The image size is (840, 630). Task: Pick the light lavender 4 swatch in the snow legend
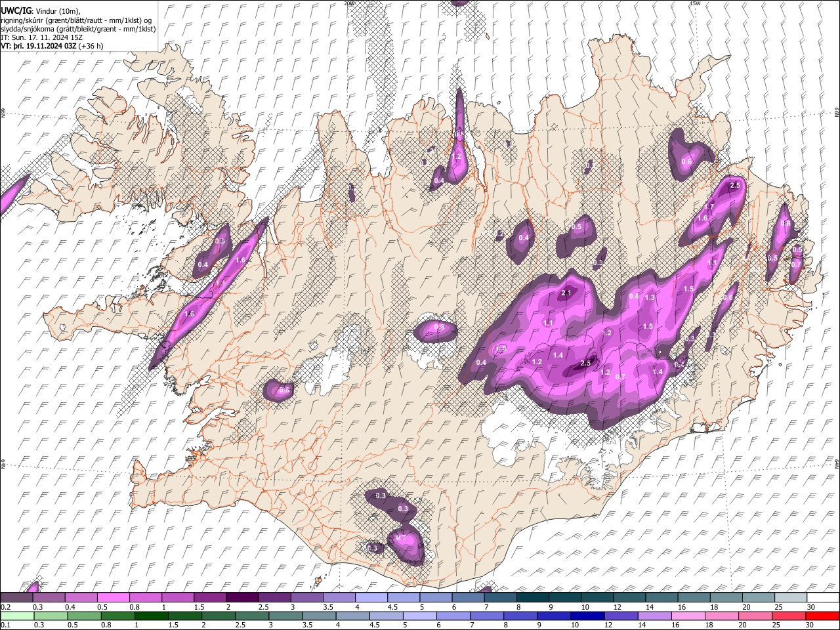coord(371,598)
